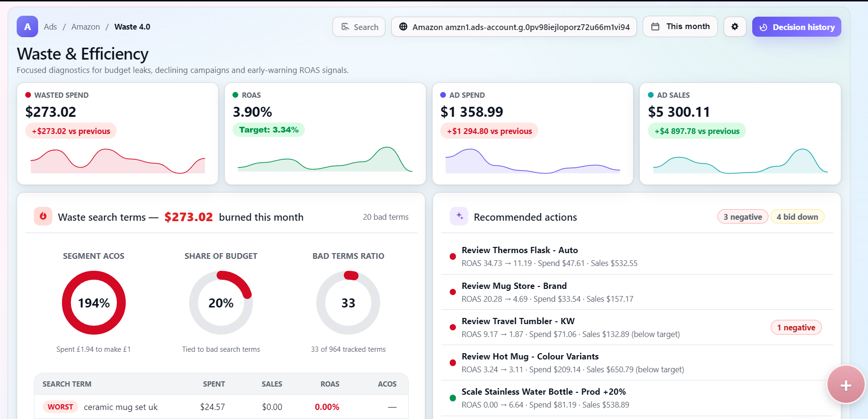
Task: Click the Search field
Action: click(359, 27)
